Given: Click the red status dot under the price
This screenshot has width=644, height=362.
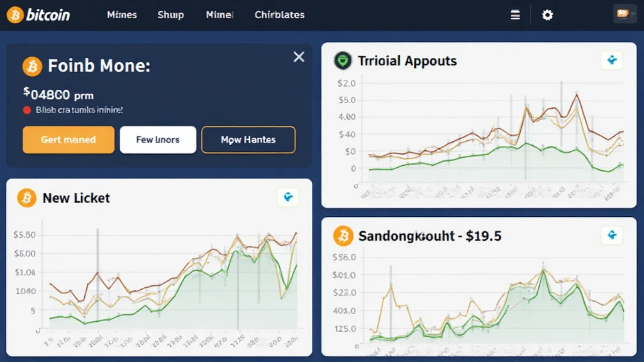Looking at the screenshot, I should tap(27, 110).
